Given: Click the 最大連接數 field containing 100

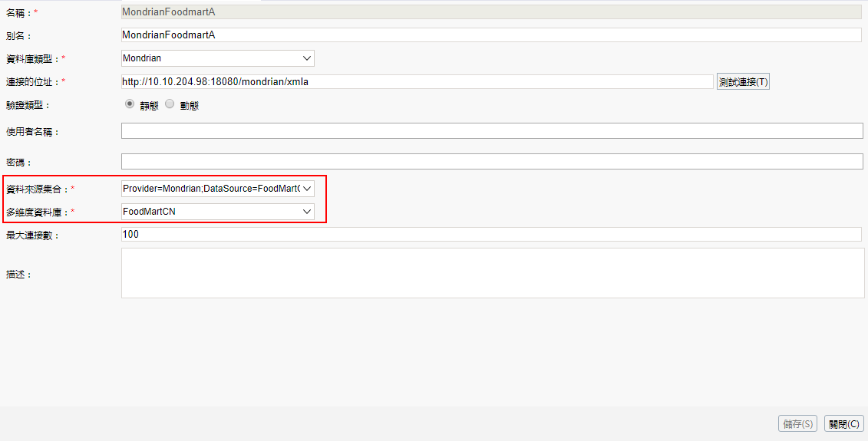Looking at the screenshot, I should (491, 235).
